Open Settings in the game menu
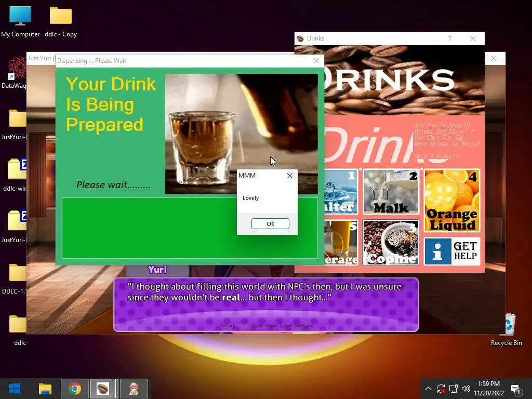The image size is (532, 399). (x=303, y=326)
